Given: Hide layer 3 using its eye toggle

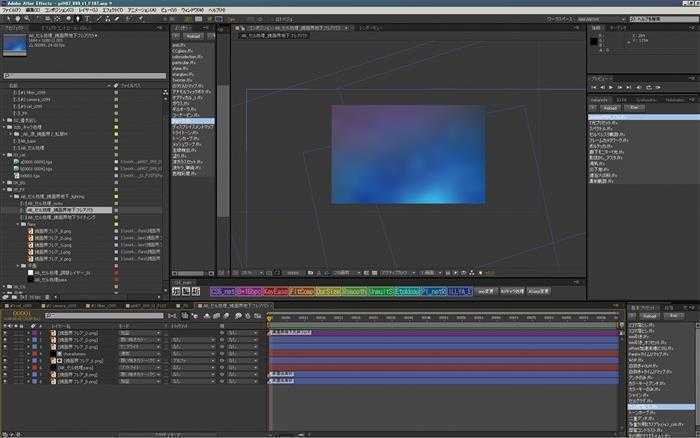Looking at the screenshot, I should 5,347.
